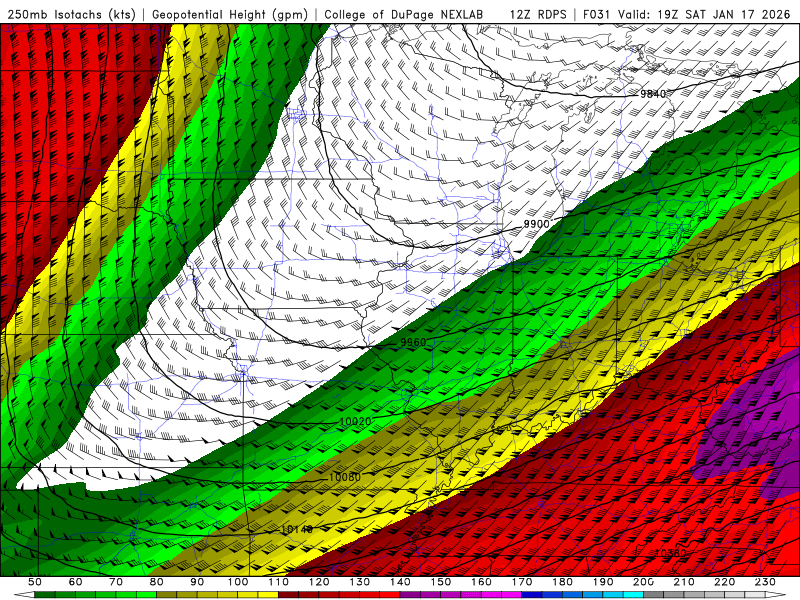Click the '12Z RDPS' model run label
This screenshot has height=600, width=800.
tap(538, 15)
